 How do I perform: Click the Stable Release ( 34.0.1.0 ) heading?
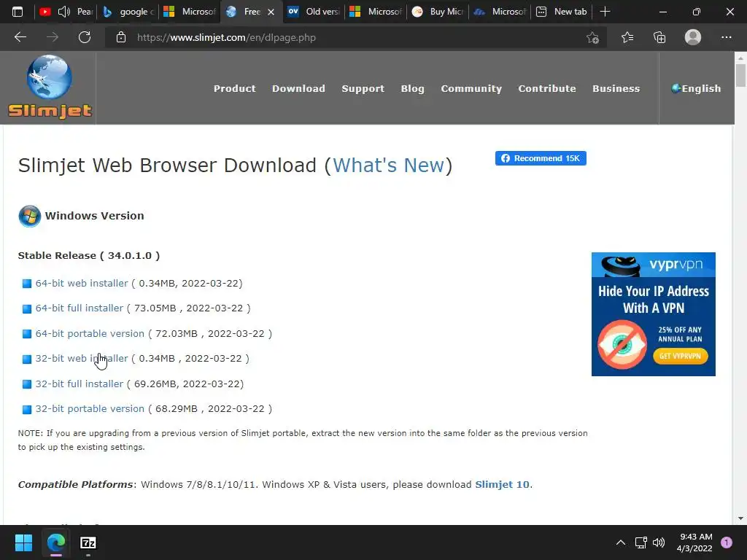[88, 255]
